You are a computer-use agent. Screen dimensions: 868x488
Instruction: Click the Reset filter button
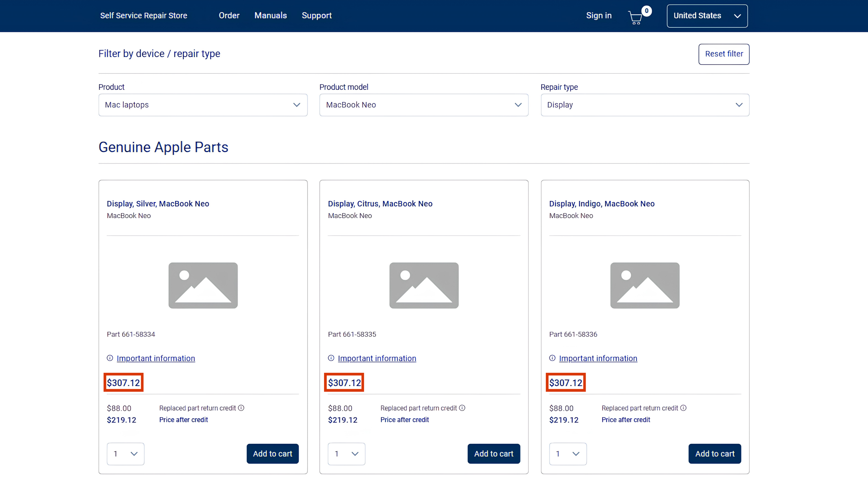(724, 54)
